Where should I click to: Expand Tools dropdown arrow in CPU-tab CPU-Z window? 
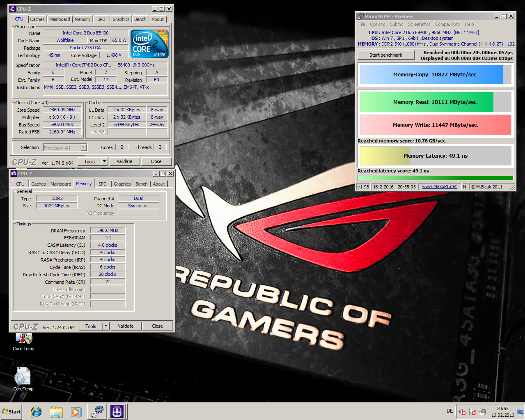pyautogui.click(x=104, y=161)
